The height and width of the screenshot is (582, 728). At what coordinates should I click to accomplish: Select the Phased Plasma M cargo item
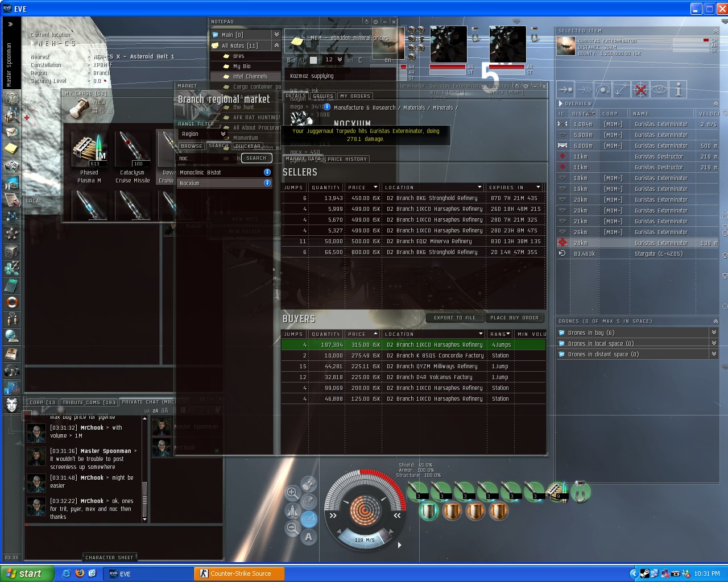(x=89, y=157)
